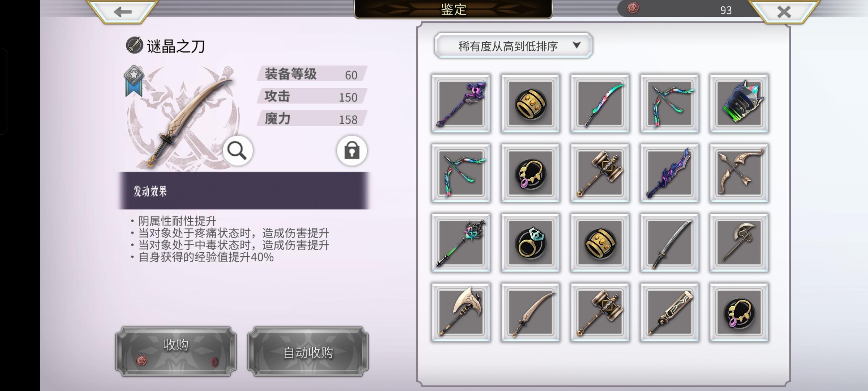This screenshot has height=391, width=868.
Task: Click the 发动效果 effects header bar
Action: 244,191
